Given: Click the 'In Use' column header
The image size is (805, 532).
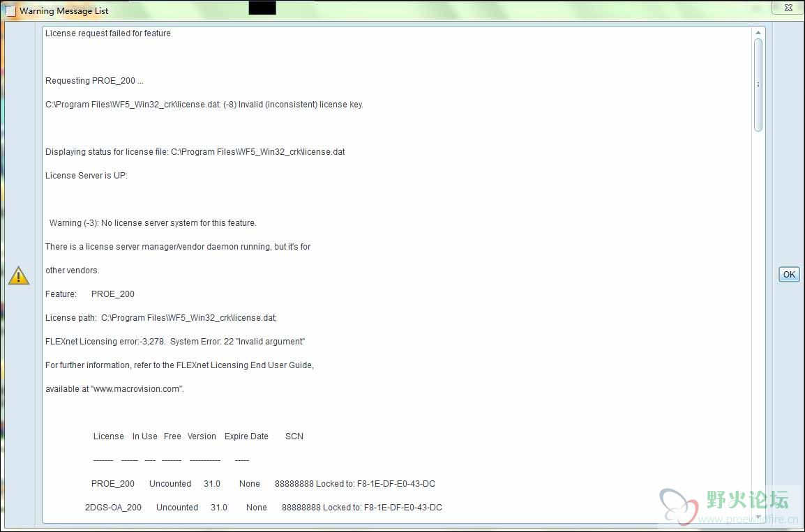Looking at the screenshot, I should [145, 436].
